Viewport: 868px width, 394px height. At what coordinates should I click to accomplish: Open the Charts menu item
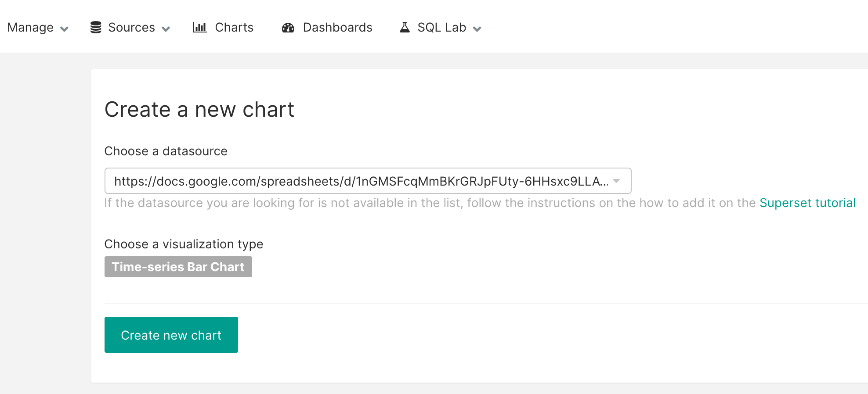(234, 27)
